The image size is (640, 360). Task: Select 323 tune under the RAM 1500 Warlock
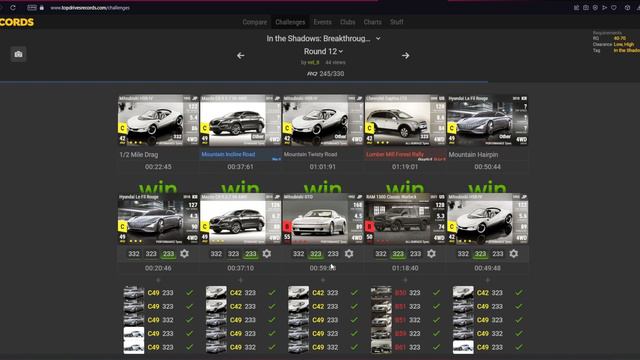pos(398,253)
